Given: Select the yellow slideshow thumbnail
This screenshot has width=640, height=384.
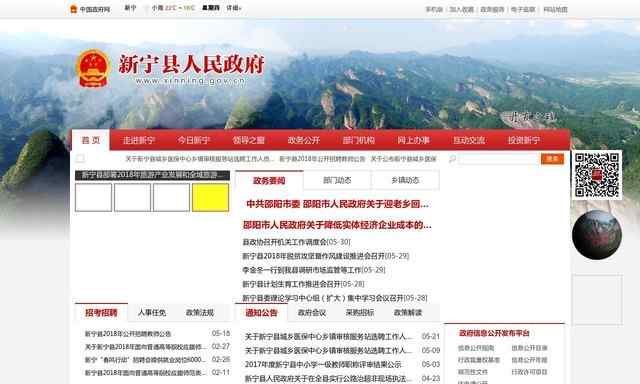Looking at the screenshot, I should click(211, 198).
